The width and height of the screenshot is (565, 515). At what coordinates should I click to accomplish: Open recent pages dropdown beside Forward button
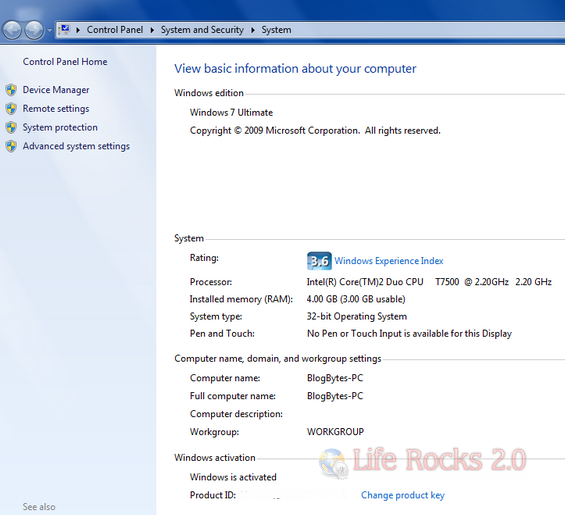[49, 31]
